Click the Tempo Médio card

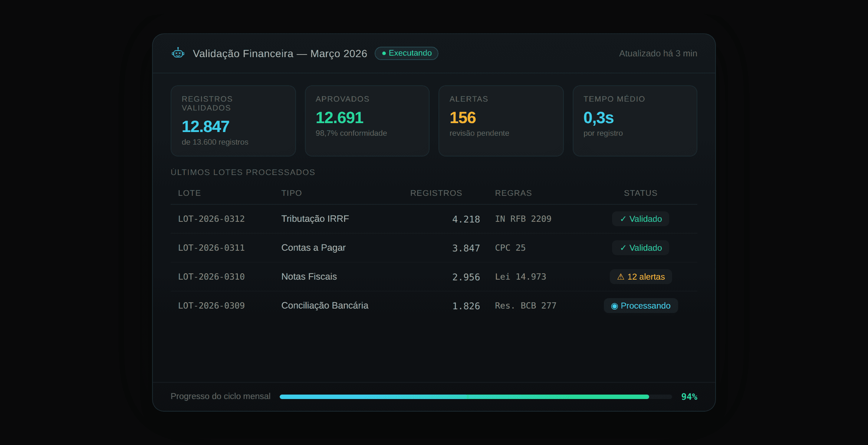click(x=635, y=121)
